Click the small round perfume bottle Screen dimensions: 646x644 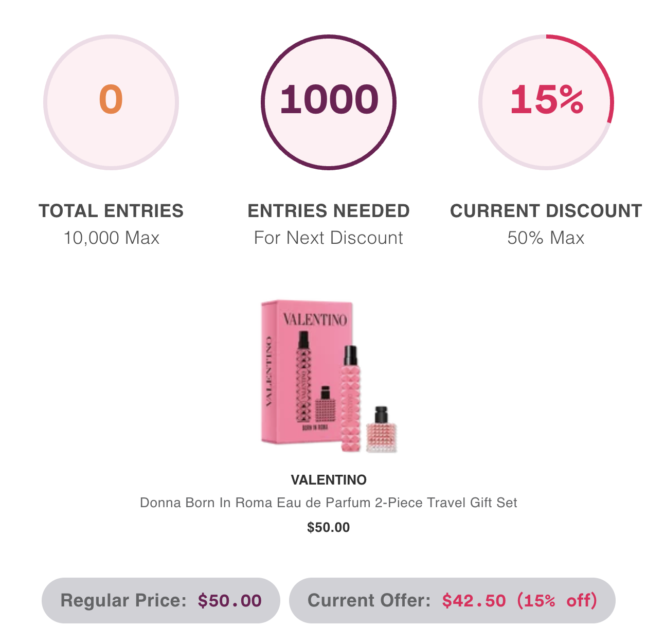[382, 431]
